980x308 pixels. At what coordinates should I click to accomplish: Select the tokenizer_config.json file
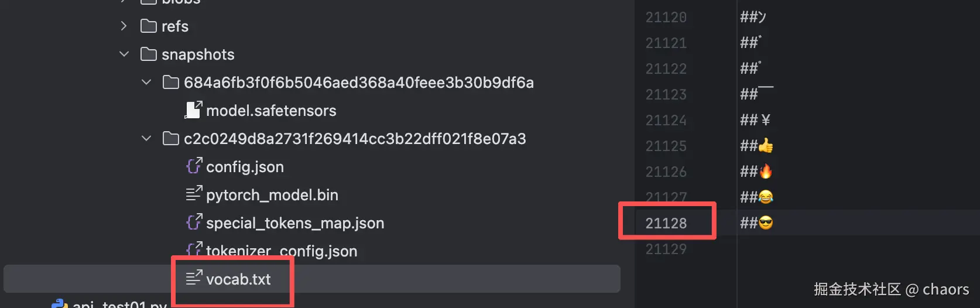(x=282, y=251)
